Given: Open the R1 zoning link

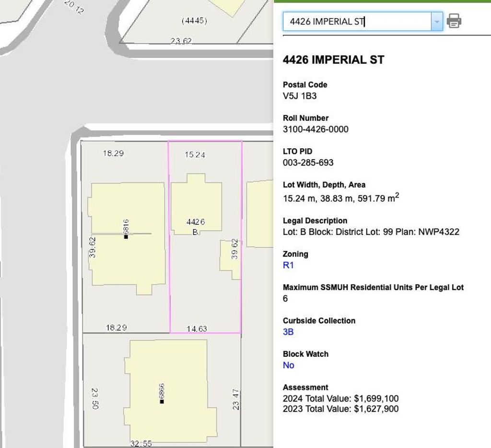Looking at the screenshot, I should pyautogui.click(x=288, y=265).
